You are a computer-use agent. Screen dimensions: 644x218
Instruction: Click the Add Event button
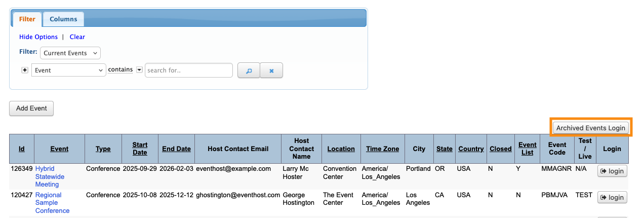point(31,108)
